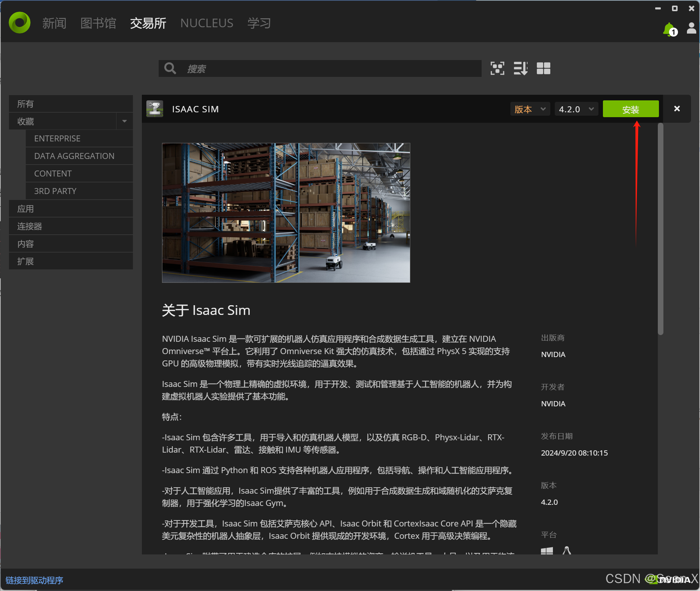Image resolution: width=700 pixels, height=591 pixels.
Task: Open the notifications bell
Action: tap(670, 29)
